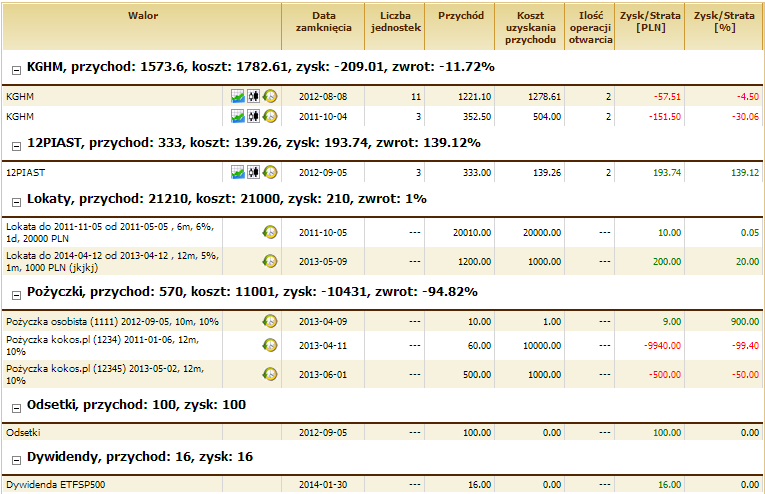
Task: Click history clock for Lokata do 2011-11-05
Action: [270, 233]
